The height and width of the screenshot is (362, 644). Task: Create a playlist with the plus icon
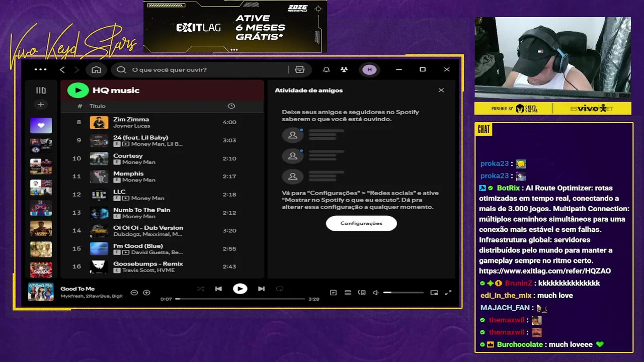coord(41,105)
